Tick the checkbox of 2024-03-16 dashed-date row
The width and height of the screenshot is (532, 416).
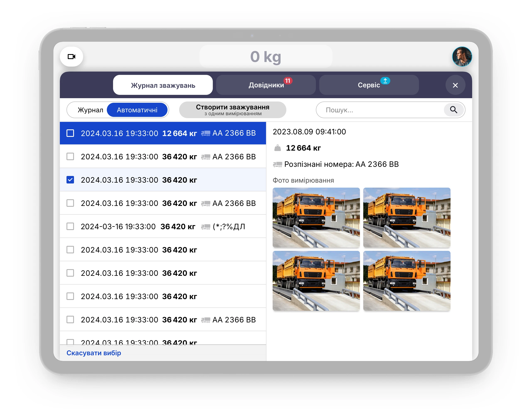point(70,227)
